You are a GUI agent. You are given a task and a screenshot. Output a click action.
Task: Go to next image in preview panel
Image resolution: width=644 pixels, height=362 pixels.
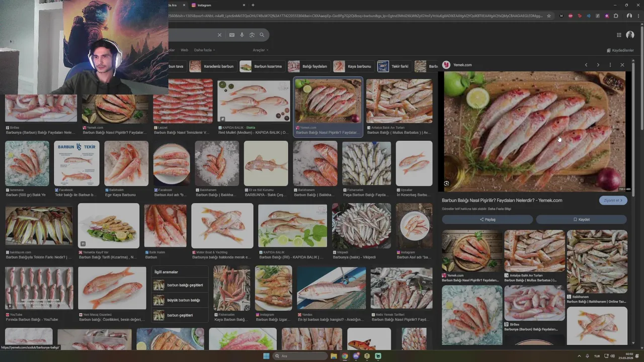tap(598, 65)
